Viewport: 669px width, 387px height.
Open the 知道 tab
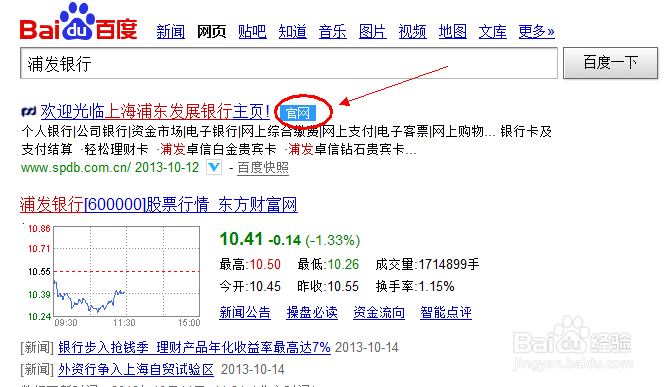[x=292, y=32]
